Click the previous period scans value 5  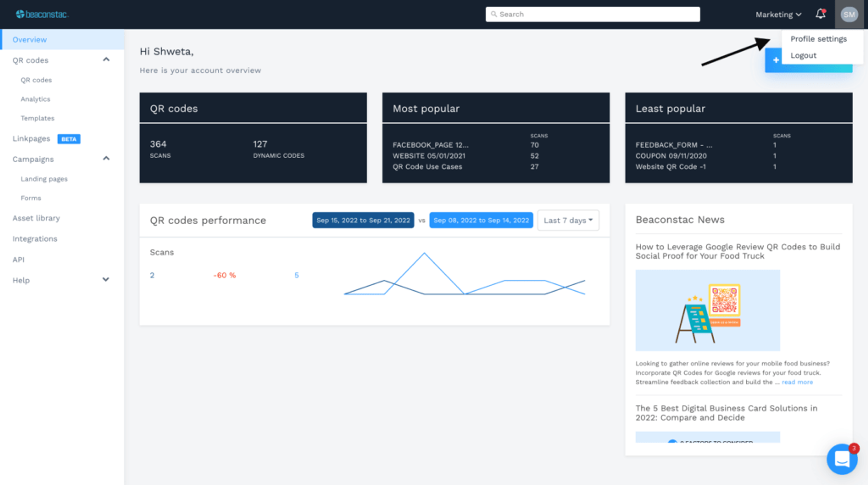pyautogui.click(x=297, y=275)
